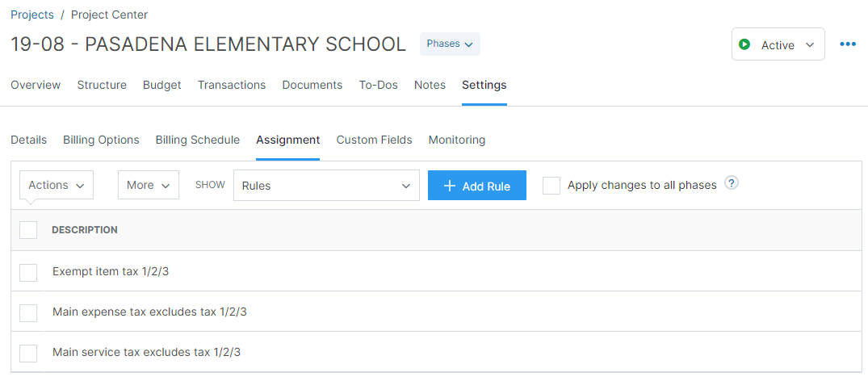Check the Main service tax rule box
Viewport: 868px width, 381px height.
(28, 353)
